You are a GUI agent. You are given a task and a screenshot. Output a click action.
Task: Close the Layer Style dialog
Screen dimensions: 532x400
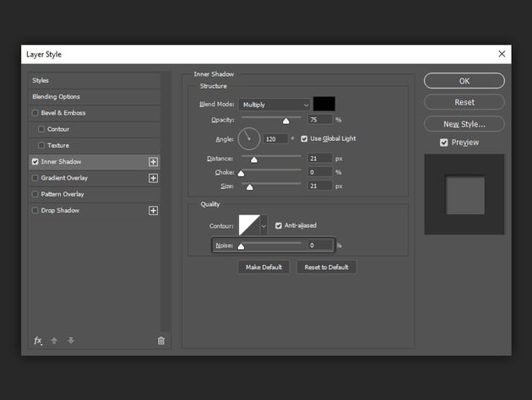[x=502, y=54]
